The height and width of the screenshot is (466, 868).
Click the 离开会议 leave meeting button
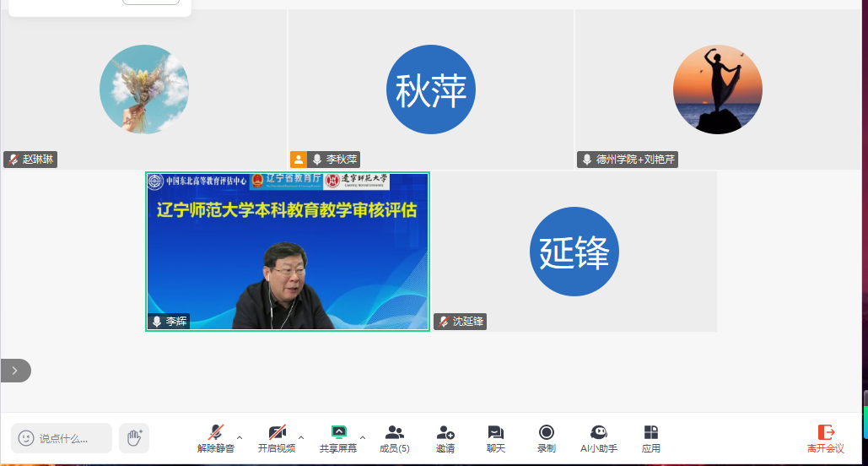click(825, 438)
